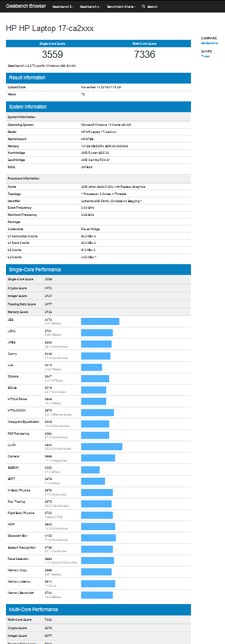Click the LLVM benchmark result bar
Image resolution: width=225 pixels, height=644 pixels.
click(101, 447)
